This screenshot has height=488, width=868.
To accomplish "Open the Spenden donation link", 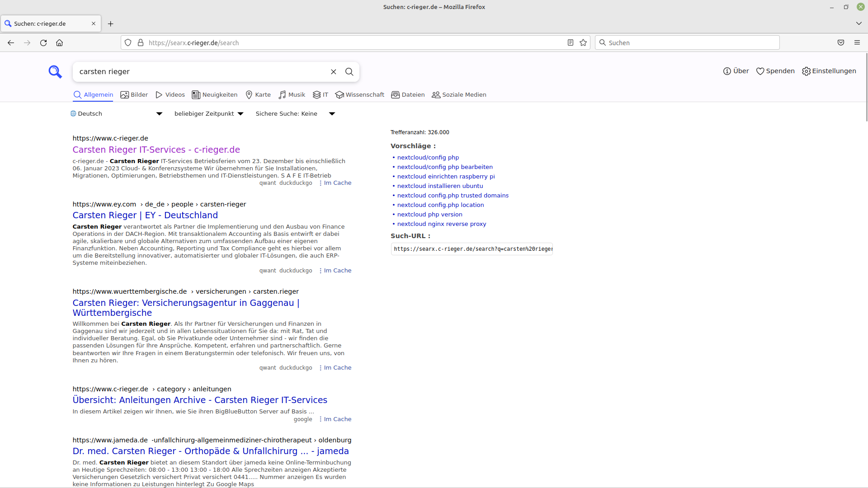I will (775, 71).
